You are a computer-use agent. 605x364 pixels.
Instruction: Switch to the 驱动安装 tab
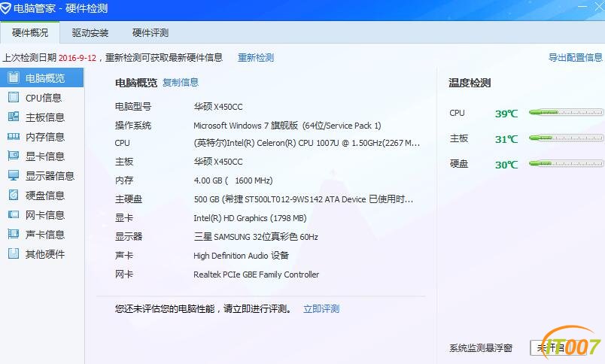90,33
